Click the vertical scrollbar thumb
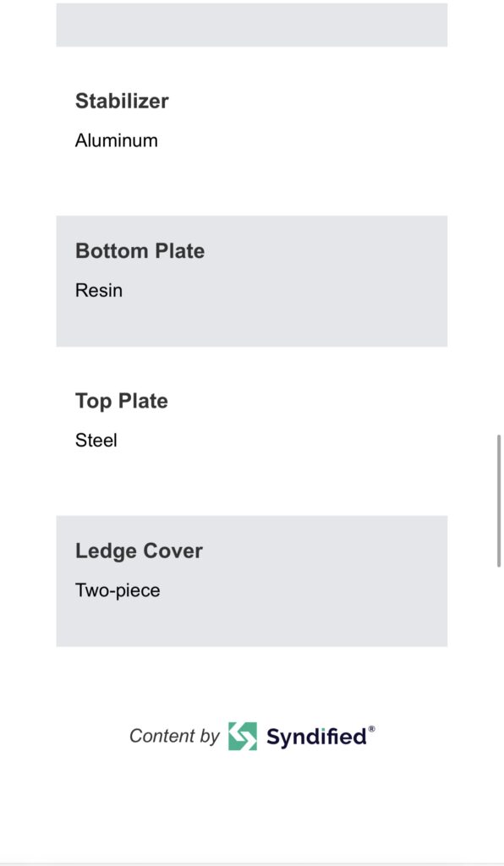Image resolution: width=504 pixels, height=866 pixels. 499,501
